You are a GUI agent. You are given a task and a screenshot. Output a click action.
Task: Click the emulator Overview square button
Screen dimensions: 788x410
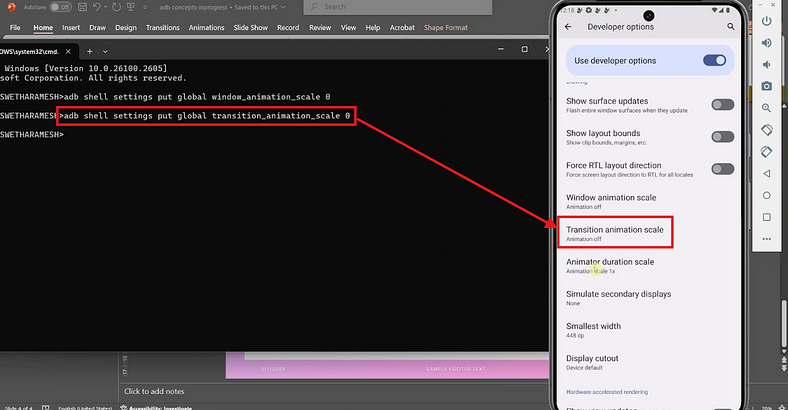click(x=766, y=217)
